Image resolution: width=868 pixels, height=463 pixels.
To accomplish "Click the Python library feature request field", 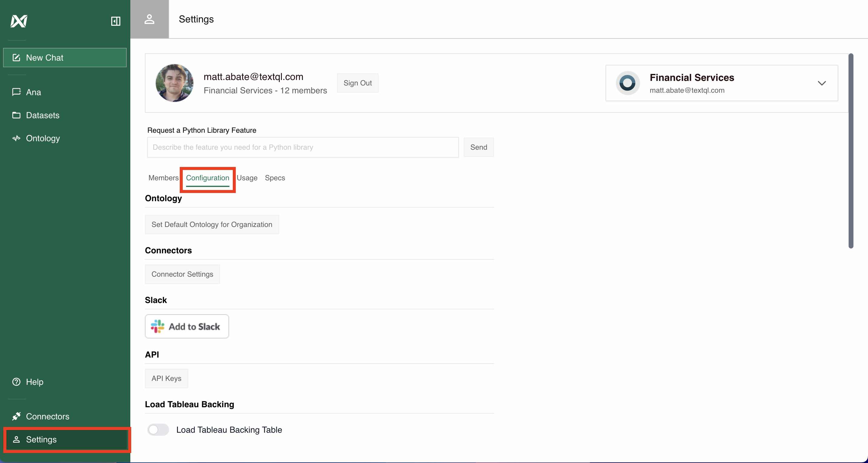I will (x=302, y=147).
